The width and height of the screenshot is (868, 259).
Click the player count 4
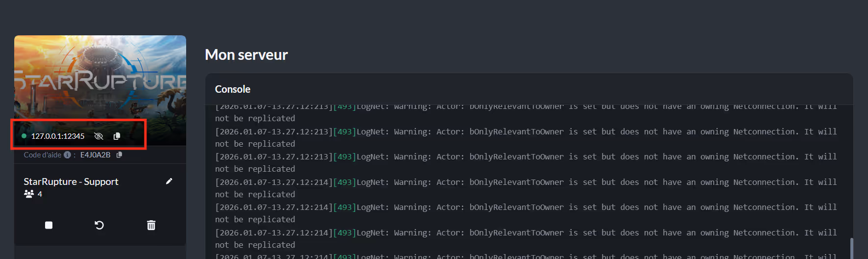coord(40,194)
